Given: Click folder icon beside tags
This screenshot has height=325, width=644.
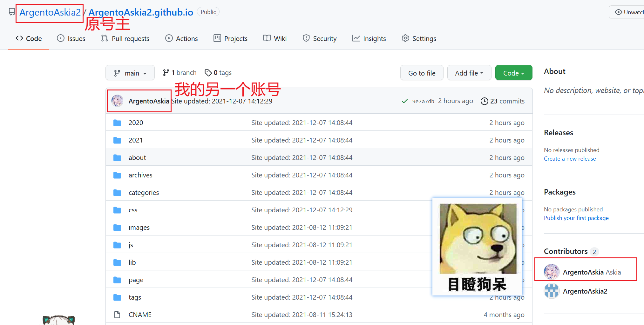Looking at the screenshot, I should coord(117,297).
